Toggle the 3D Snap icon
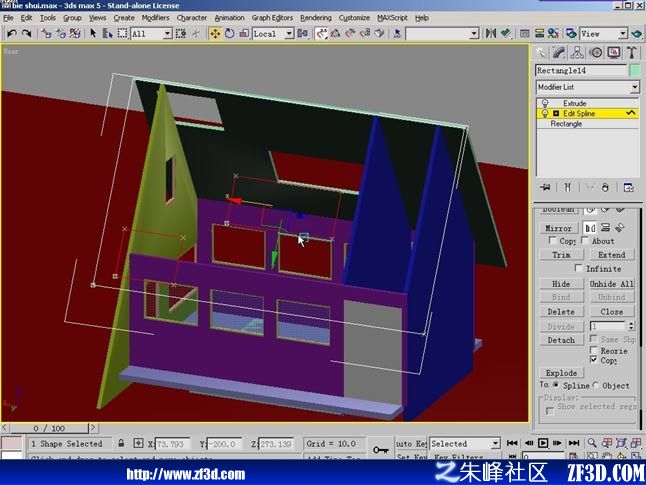 click(321, 33)
